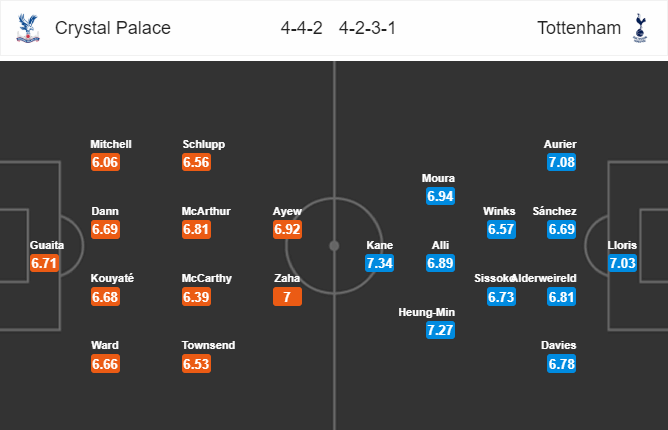The width and height of the screenshot is (668, 430).
Task: Click goalkeeper Lloris's 7.03 rating
Action: 622,263
